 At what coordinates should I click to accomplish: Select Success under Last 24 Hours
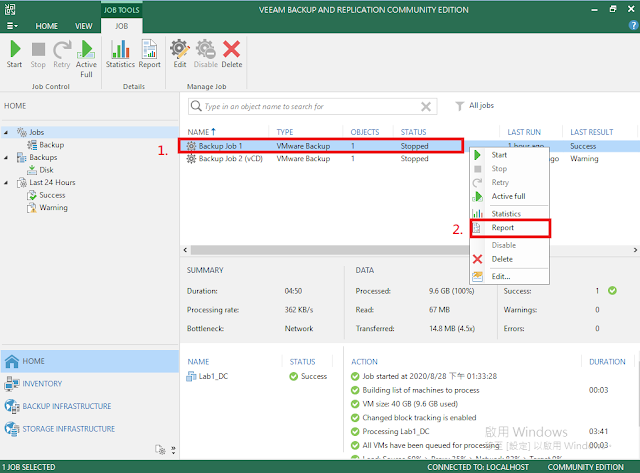(46, 195)
